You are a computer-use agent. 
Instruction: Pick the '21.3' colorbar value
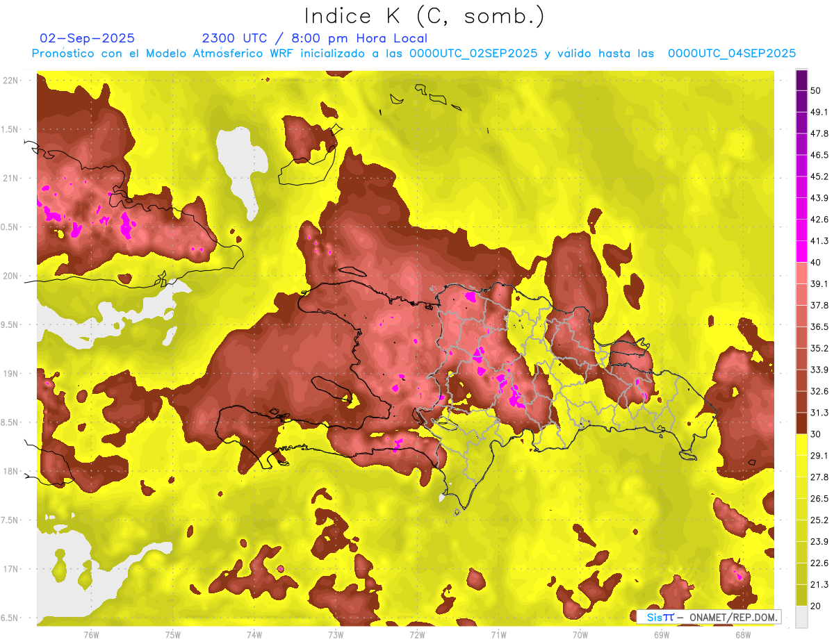pyautogui.click(x=819, y=584)
